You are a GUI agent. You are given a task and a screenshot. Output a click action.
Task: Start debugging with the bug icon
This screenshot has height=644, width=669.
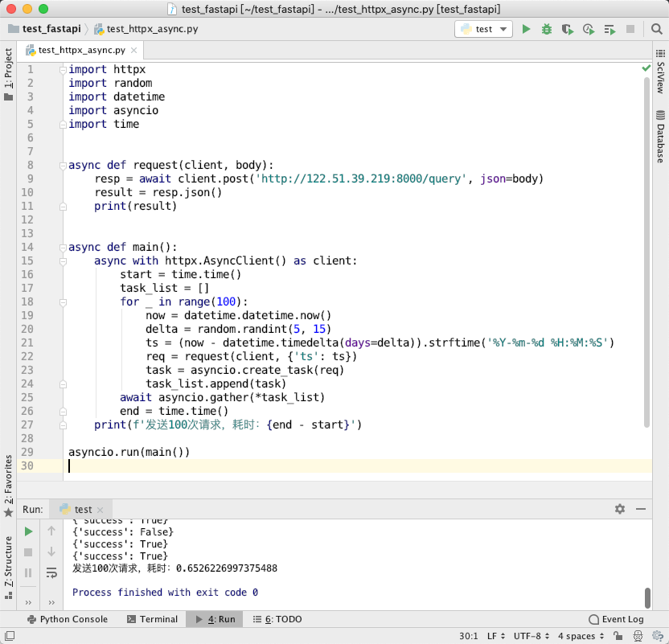click(x=547, y=29)
